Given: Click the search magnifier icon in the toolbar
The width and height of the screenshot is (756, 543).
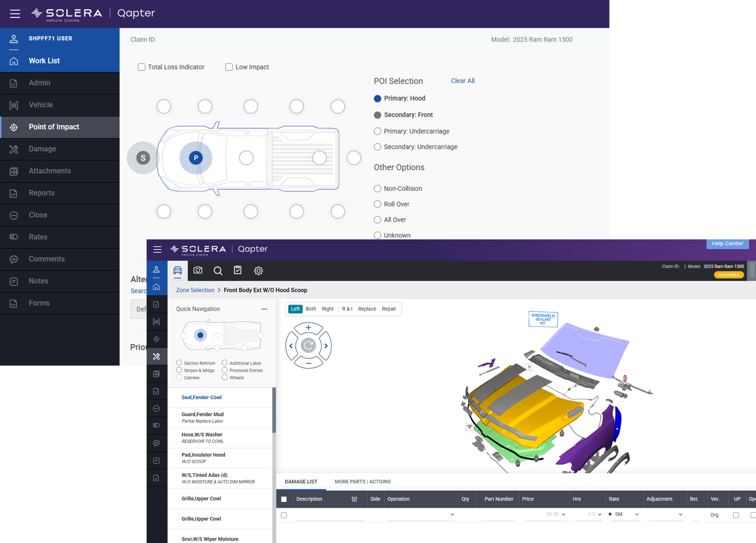Looking at the screenshot, I should (x=218, y=271).
